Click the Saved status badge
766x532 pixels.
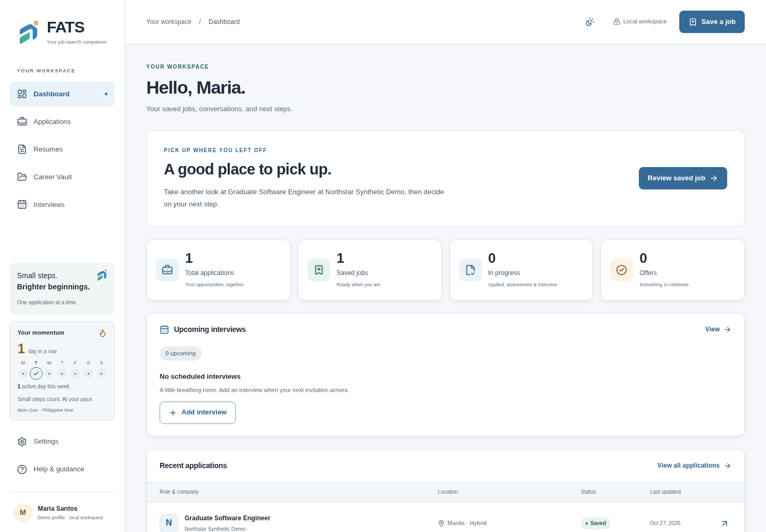pyautogui.click(x=595, y=523)
